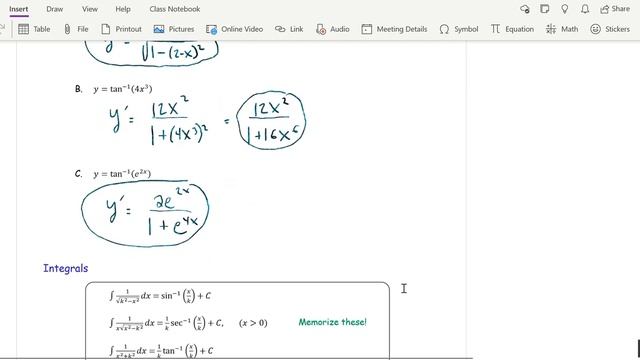Click the Math icon
This screenshot has width=640, height=360.
551,29
